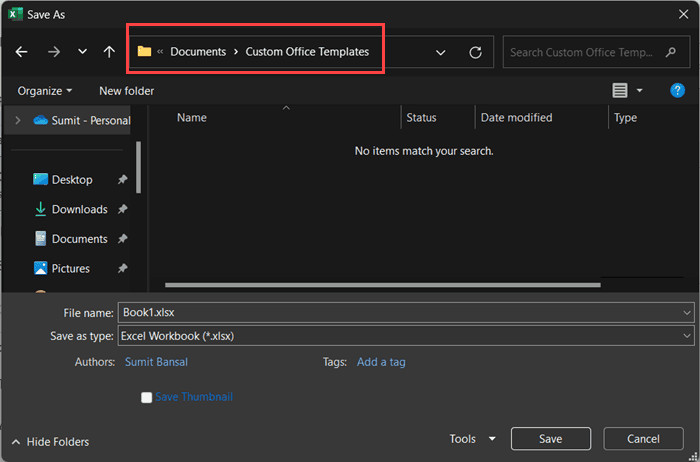Click the file list horizontal scrollbar

[x=383, y=285]
